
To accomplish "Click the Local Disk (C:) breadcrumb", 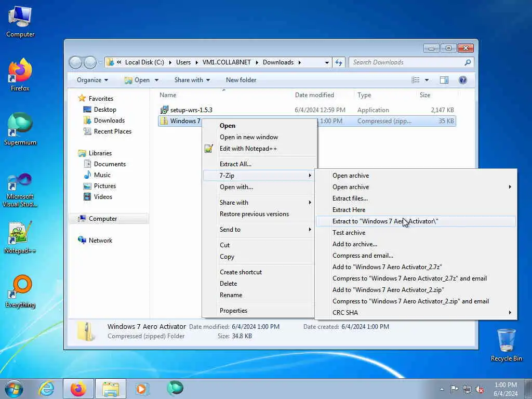I will (144, 62).
